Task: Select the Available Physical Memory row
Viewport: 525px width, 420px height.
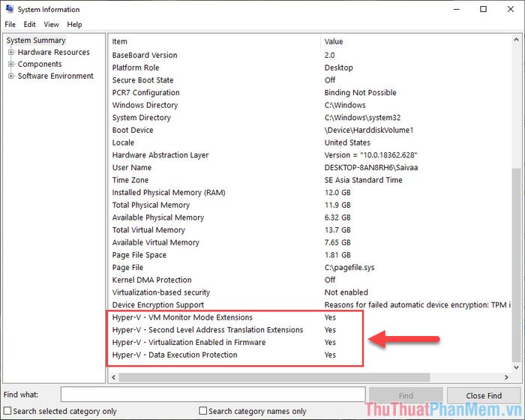Action: tap(311, 217)
